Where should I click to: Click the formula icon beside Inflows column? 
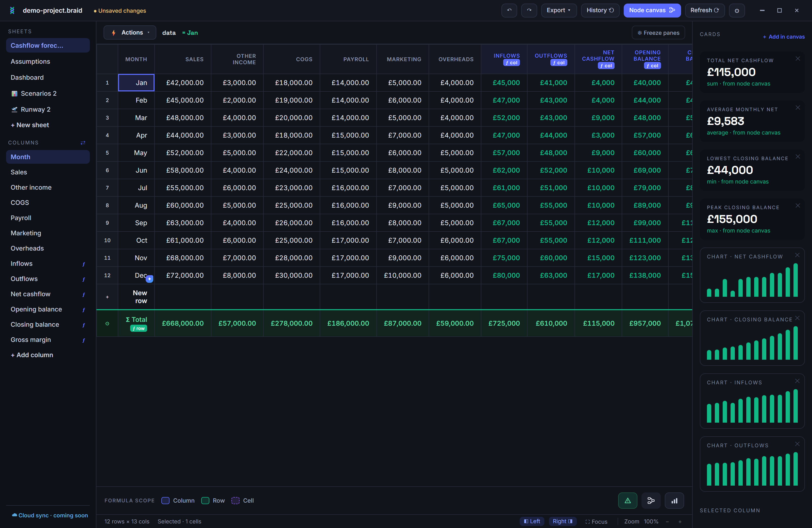tap(83, 264)
